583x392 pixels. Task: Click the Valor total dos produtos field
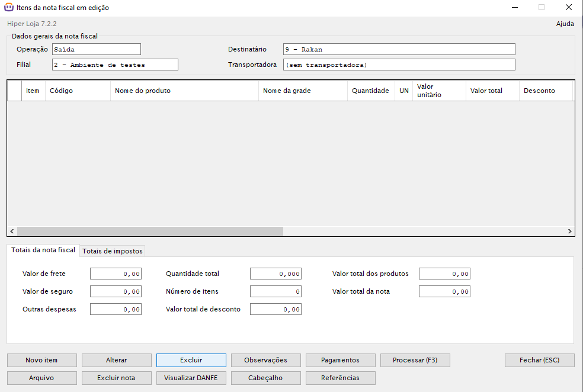coord(444,274)
